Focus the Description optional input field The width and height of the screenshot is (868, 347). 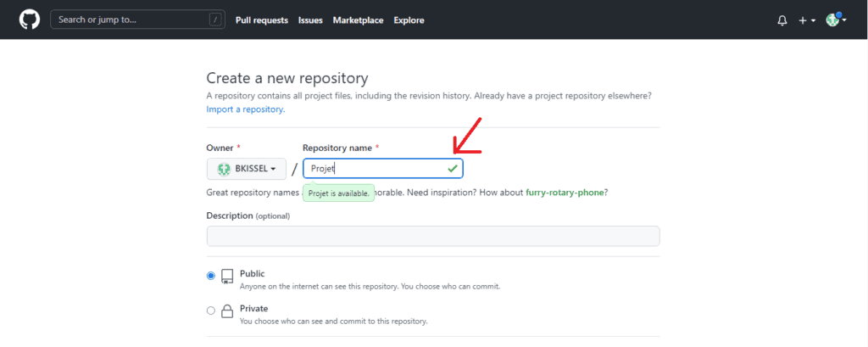click(432, 236)
